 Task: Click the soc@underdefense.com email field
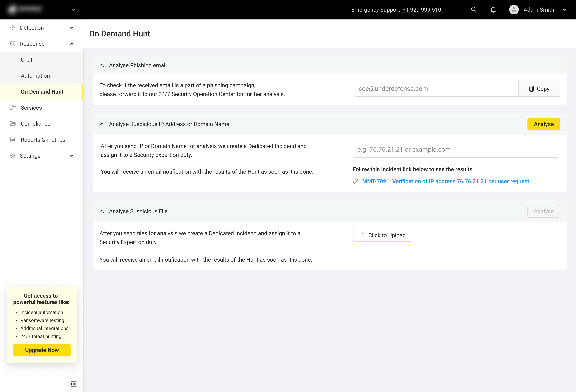436,89
